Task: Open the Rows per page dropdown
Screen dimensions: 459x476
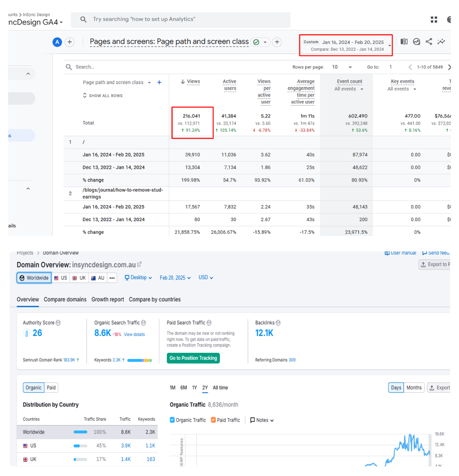Action: pyautogui.click(x=342, y=67)
